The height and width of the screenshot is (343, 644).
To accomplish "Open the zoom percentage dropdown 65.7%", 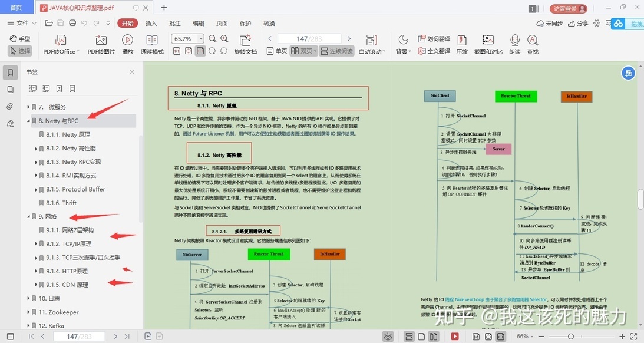I will click(201, 39).
